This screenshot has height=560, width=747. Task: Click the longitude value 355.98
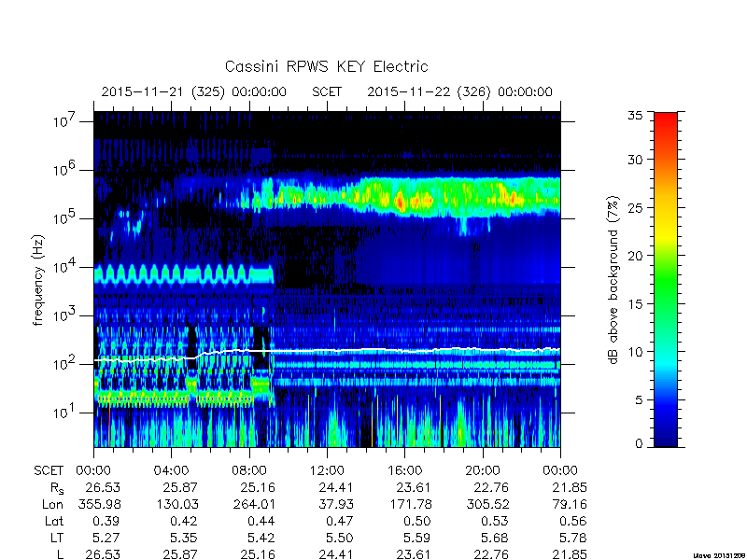99,504
